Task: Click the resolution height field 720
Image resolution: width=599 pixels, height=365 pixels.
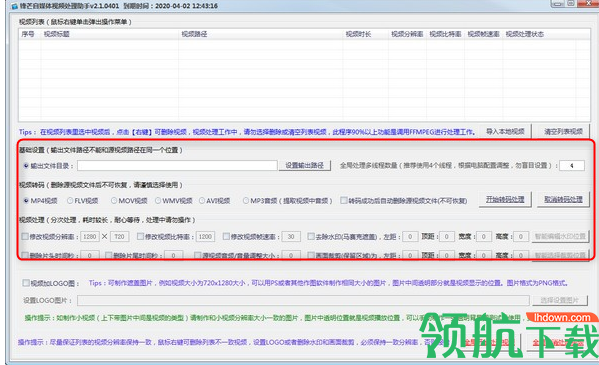Action: 119,237
